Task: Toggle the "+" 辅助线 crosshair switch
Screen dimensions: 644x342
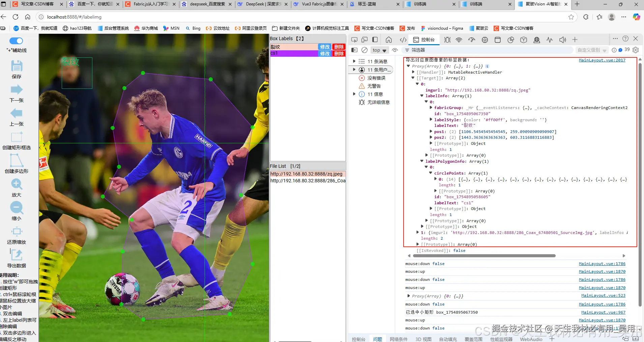Action: [x=16, y=41]
